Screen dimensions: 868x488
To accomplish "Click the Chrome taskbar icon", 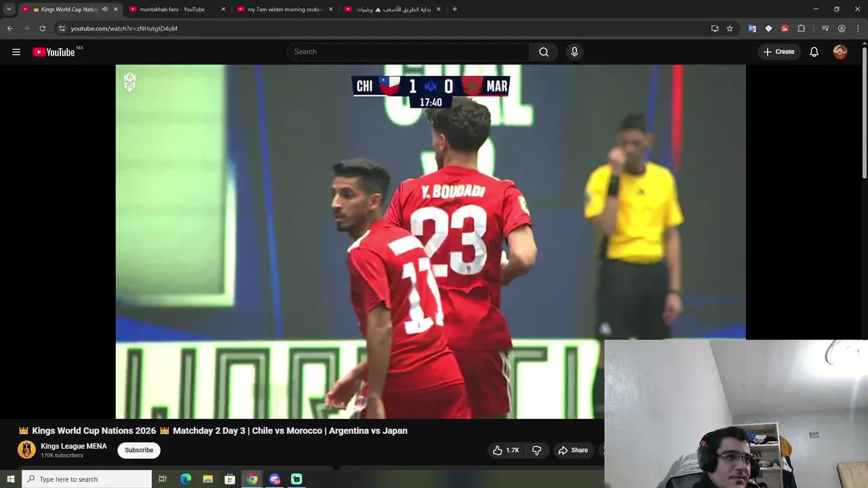I will point(252,479).
